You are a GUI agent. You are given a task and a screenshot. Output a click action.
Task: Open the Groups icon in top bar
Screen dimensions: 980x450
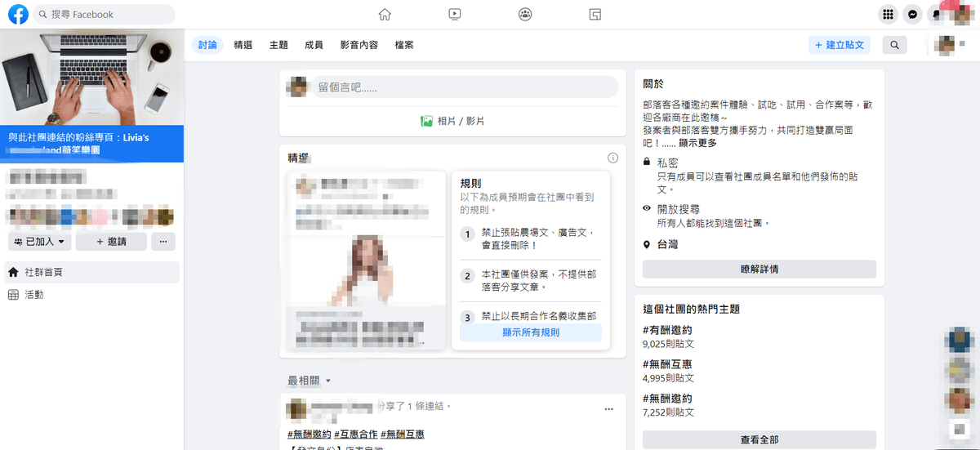(525, 14)
